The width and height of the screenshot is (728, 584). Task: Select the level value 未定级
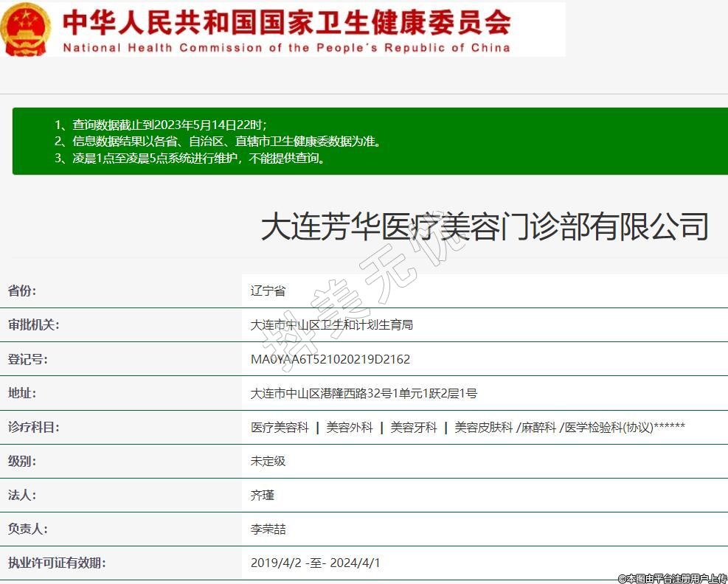(x=268, y=461)
